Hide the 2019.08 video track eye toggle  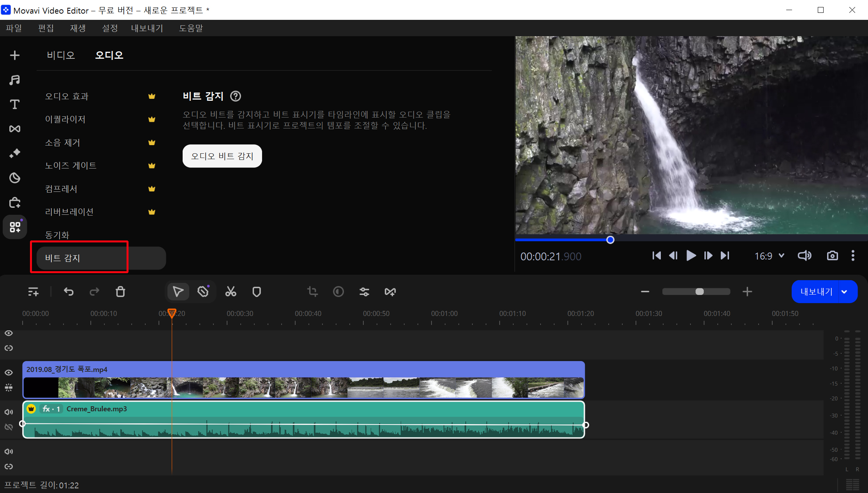(x=9, y=372)
